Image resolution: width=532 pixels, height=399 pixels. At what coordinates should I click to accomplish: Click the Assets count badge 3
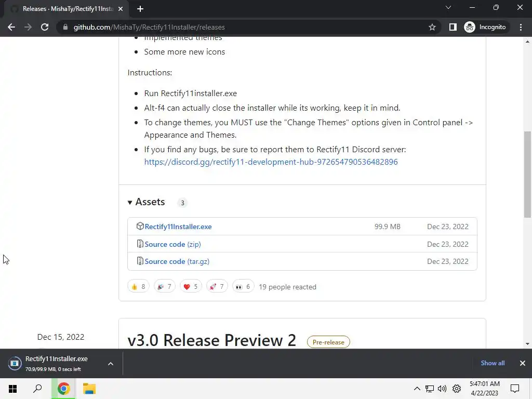tap(182, 203)
